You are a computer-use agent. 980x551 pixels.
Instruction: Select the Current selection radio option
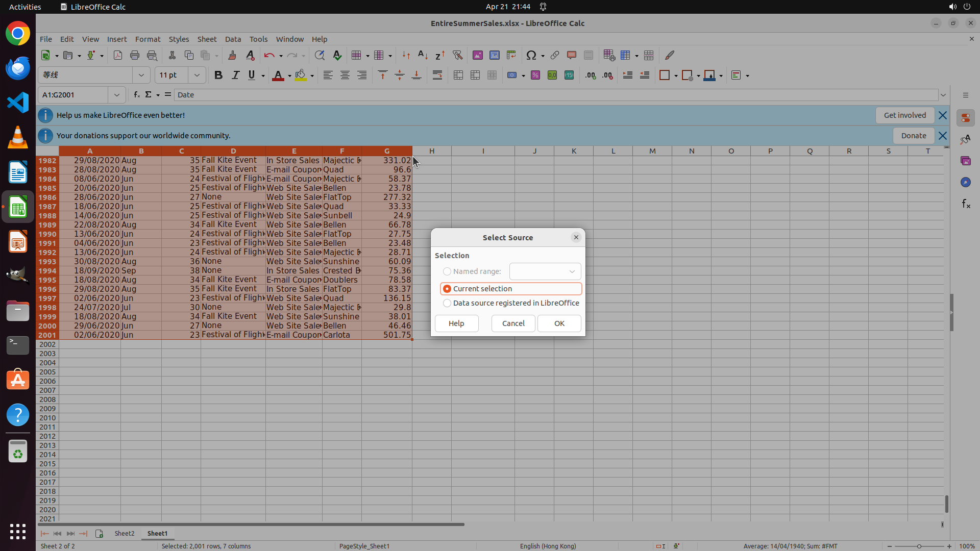point(447,289)
